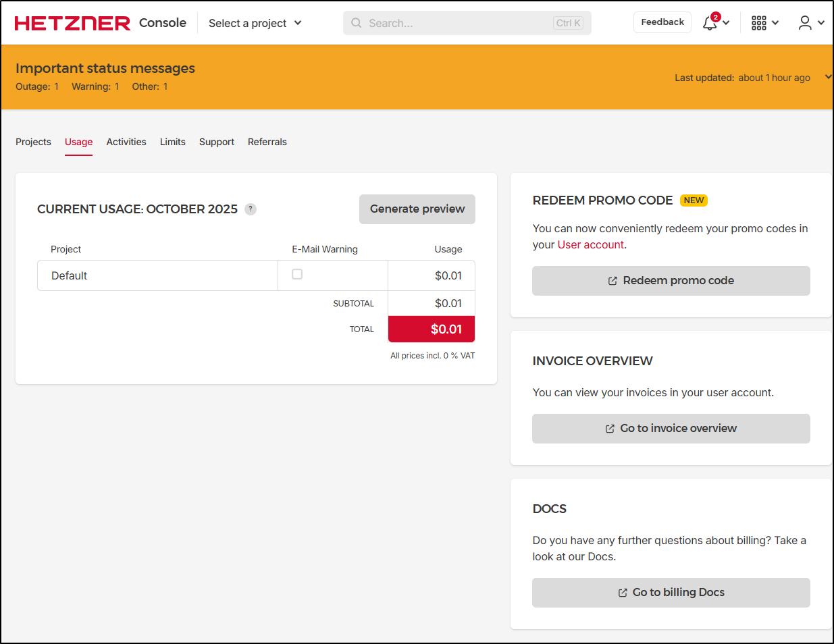
Task: Click the Hetzner logo
Action: point(72,23)
